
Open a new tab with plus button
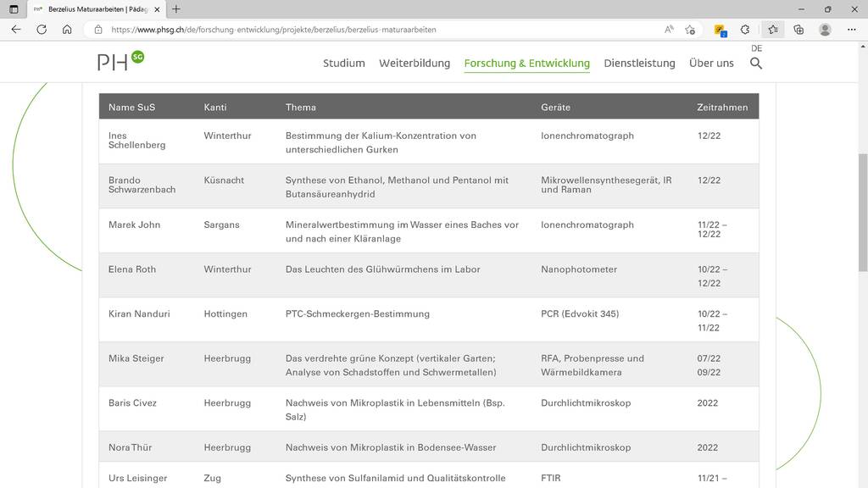pos(176,9)
